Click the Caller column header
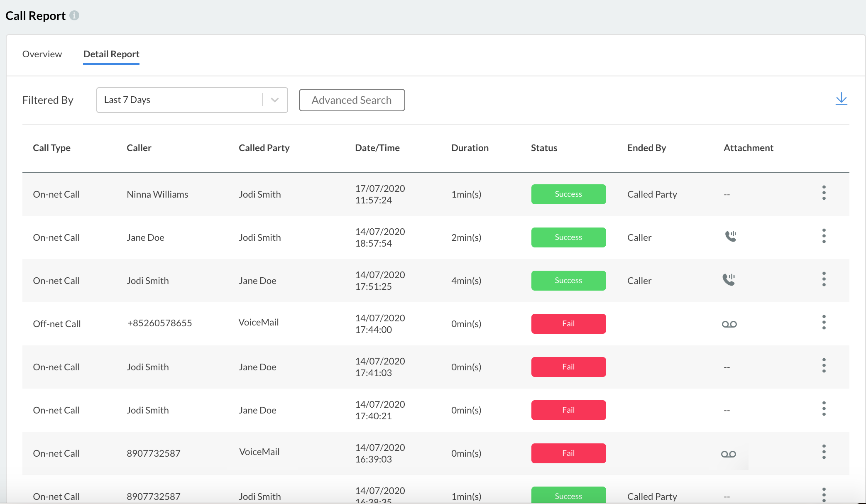866x504 pixels. pyautogui.click(x=139, y=148)
